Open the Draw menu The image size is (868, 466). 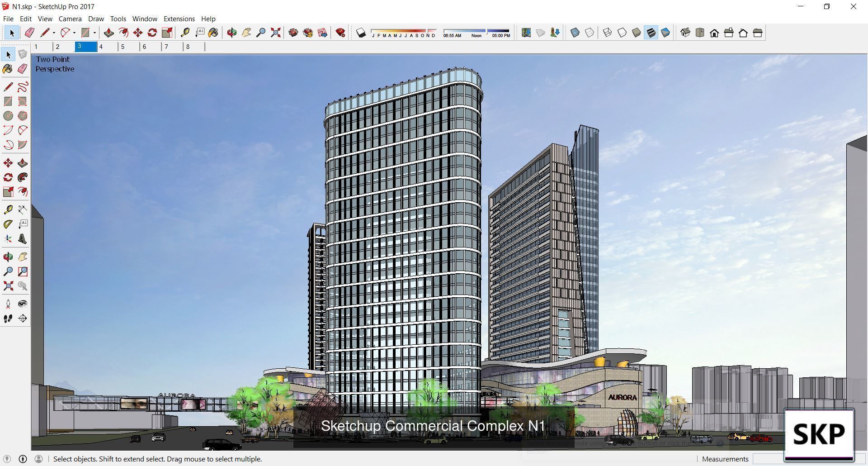point(96,19)
